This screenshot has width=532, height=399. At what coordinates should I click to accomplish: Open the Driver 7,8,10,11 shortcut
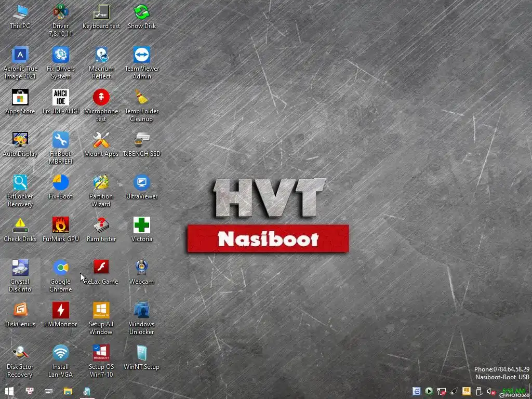60,20
